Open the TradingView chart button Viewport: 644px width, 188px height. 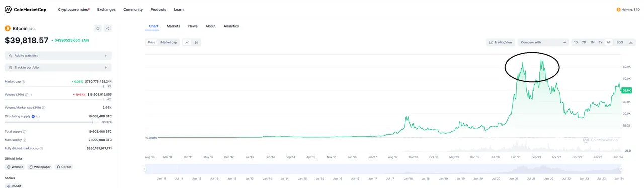(x=501, y=42)
